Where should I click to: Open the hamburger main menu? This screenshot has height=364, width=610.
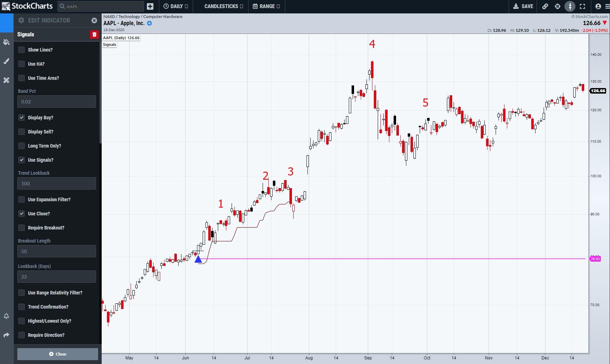607,6
